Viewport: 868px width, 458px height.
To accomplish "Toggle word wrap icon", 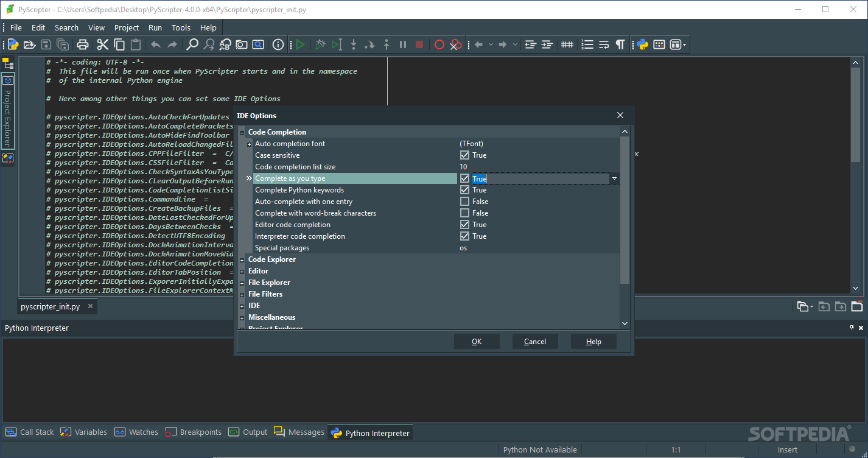I will (604, 44).
